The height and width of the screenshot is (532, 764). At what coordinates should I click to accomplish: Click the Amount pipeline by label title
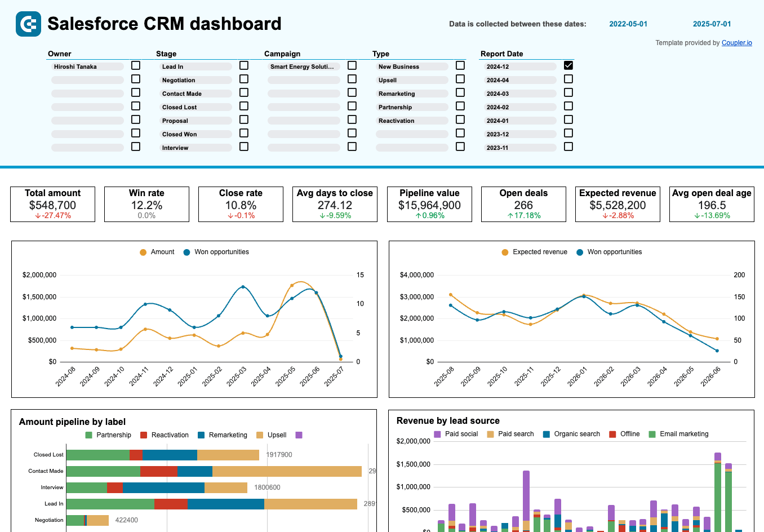(x=72, y=422)
